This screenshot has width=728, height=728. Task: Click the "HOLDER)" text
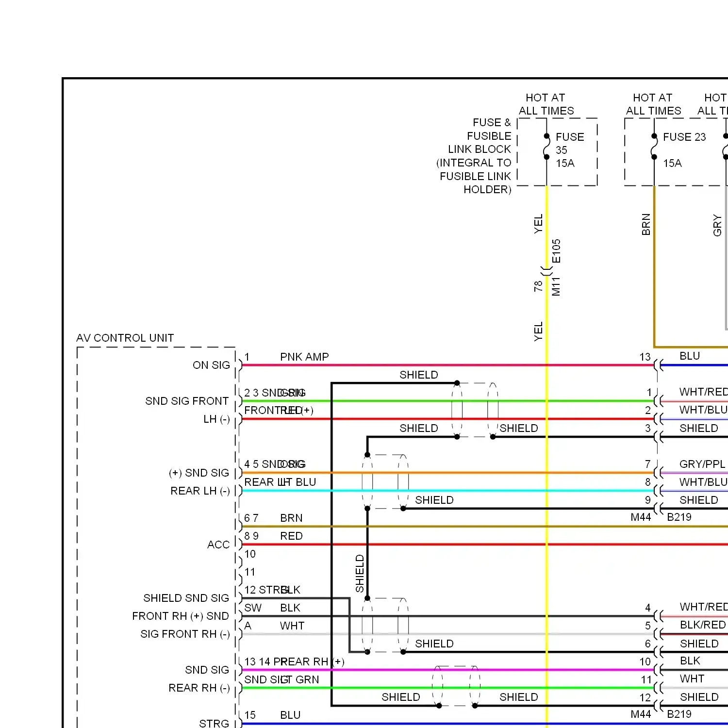[487, 189]
